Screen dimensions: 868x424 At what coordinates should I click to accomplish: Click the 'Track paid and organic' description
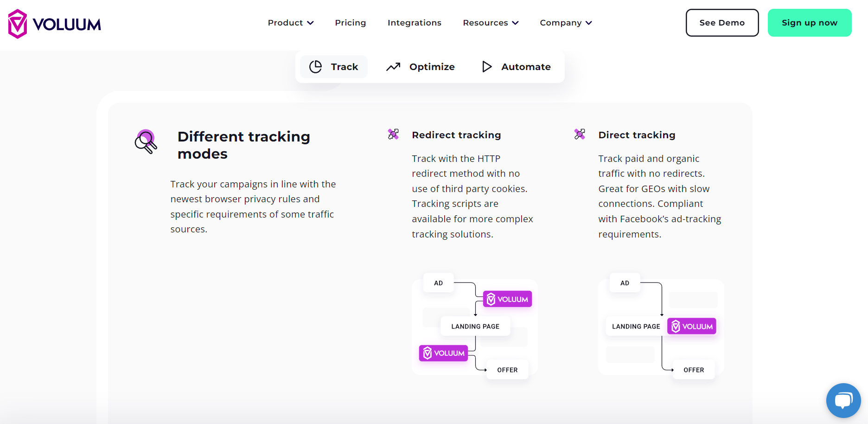[660, 196]
